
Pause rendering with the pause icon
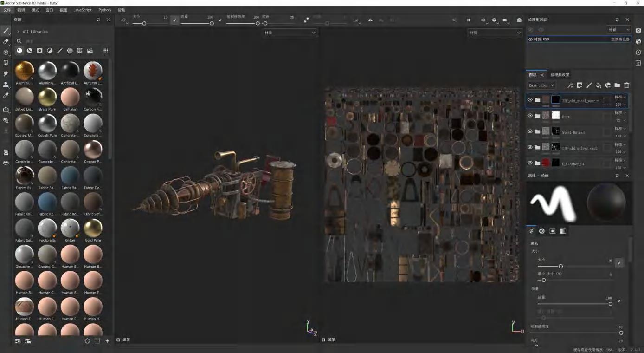[x=469, y=20]
